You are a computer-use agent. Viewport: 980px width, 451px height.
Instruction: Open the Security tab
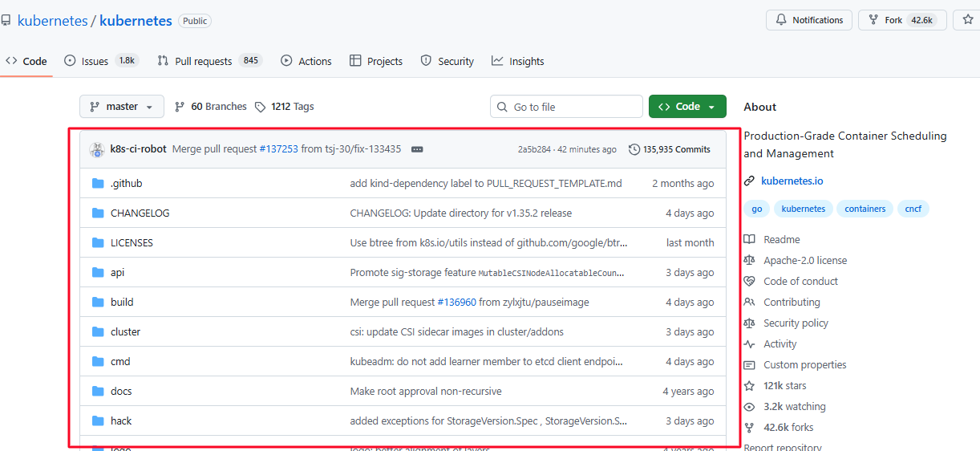pyautogui.click(x=447, y=61)
